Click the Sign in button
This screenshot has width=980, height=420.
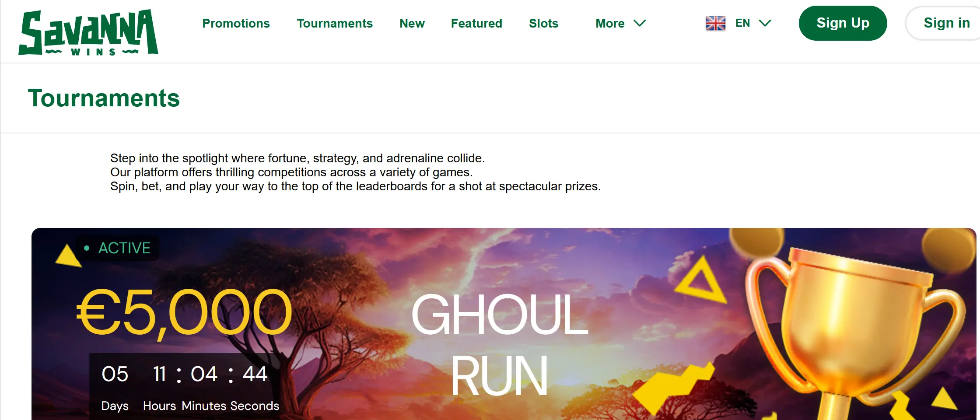(944, 23)
